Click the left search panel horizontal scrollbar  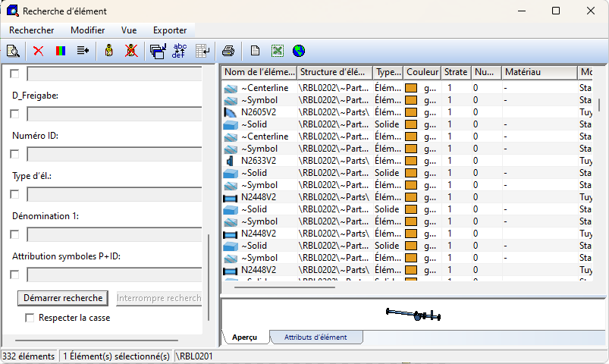(x=96, y=340)
